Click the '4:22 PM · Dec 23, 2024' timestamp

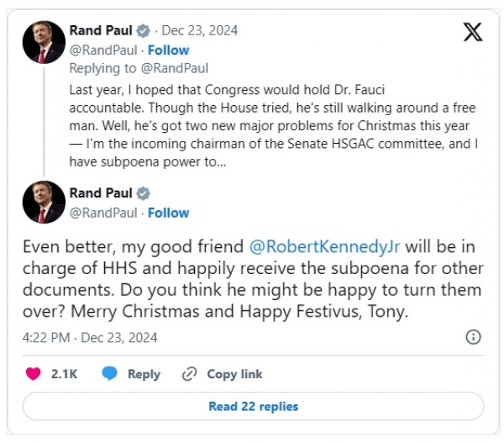[90, 337]
